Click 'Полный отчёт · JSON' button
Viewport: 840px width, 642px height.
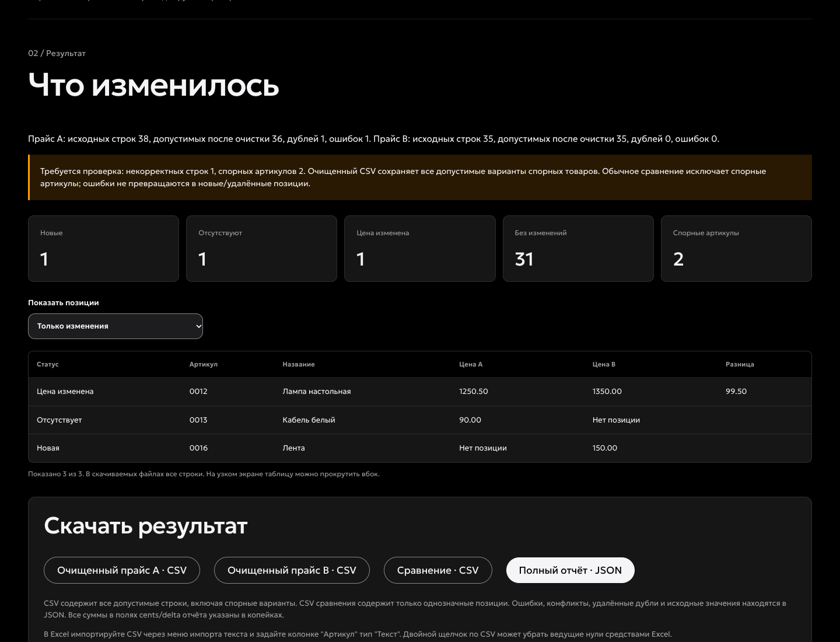pos(570,570)
